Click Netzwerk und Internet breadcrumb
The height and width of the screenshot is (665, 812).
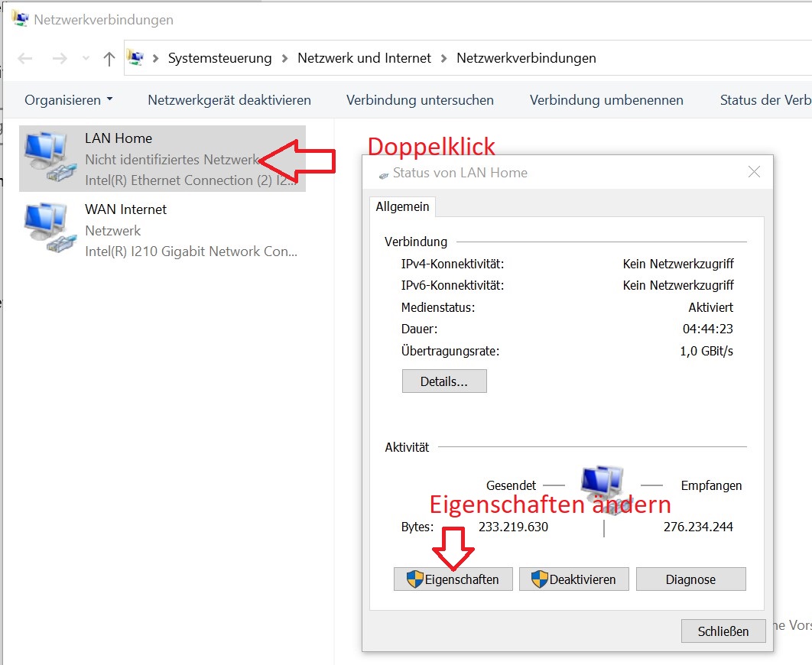click(x=364, y=58)
